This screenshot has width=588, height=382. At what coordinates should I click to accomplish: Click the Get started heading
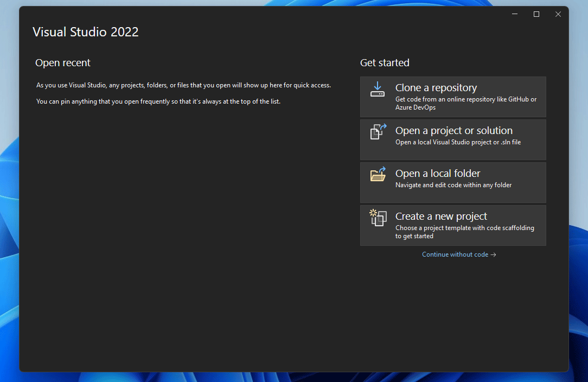pos(385,62)
